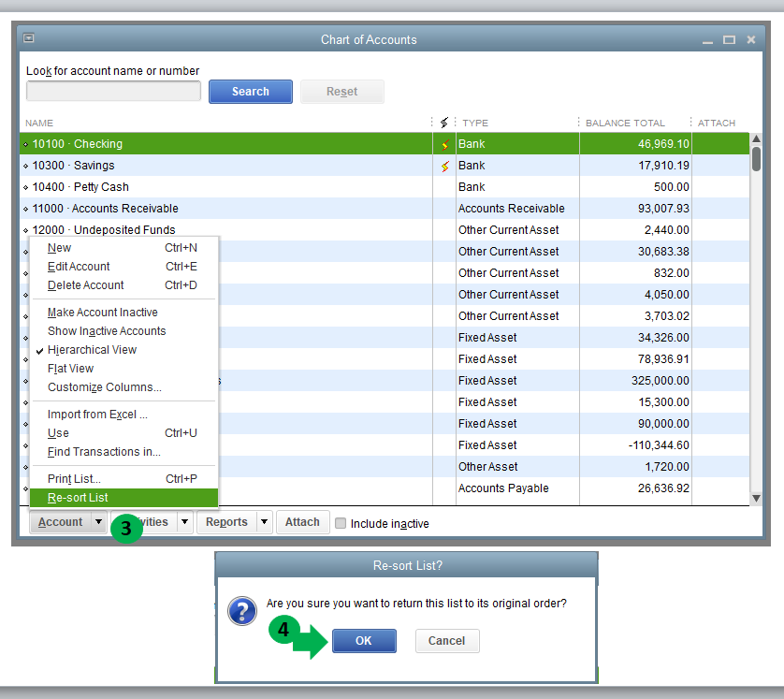Choose Re-sort List menu entry

[124, 498]
